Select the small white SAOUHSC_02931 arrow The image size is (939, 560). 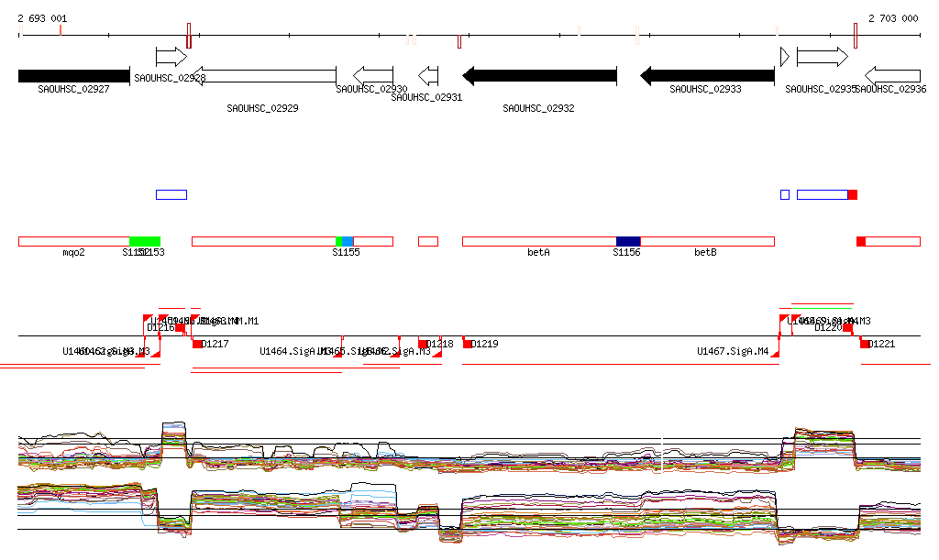pyautogui.click(x=428, y=76)
